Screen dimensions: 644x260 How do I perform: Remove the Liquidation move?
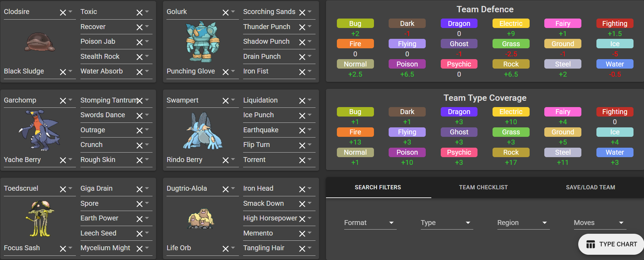pos(302,101)
